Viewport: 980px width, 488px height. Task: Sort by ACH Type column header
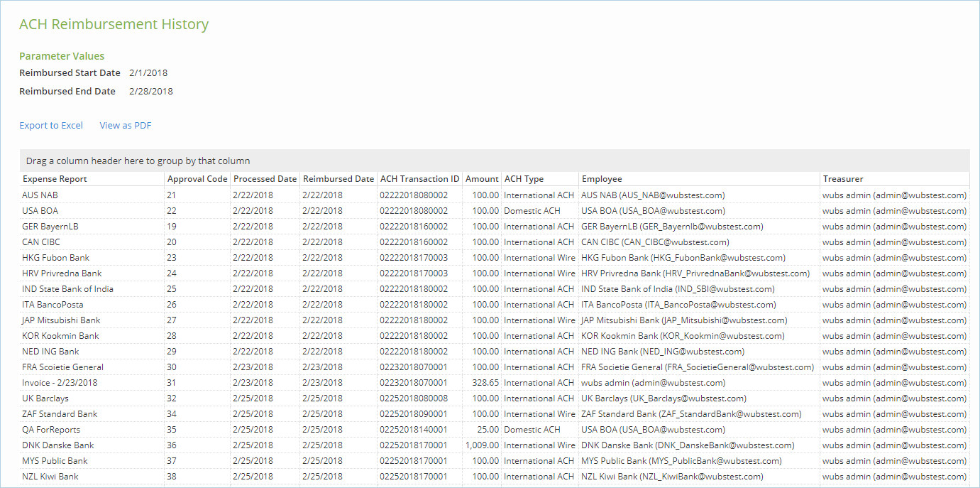524,179
